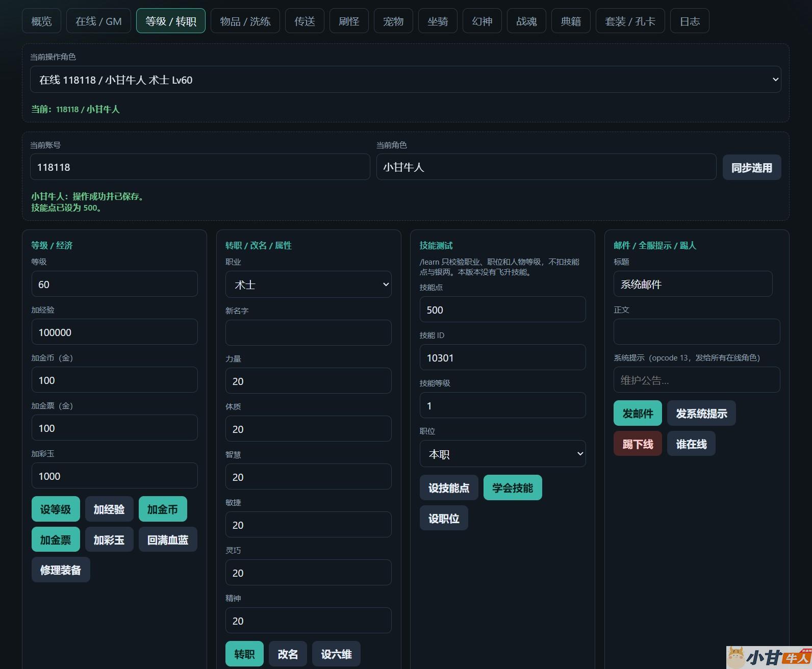The height and width of the screenshot is (669, 812).
Task: Open the 典籍 tab
Action: (571, 21)
